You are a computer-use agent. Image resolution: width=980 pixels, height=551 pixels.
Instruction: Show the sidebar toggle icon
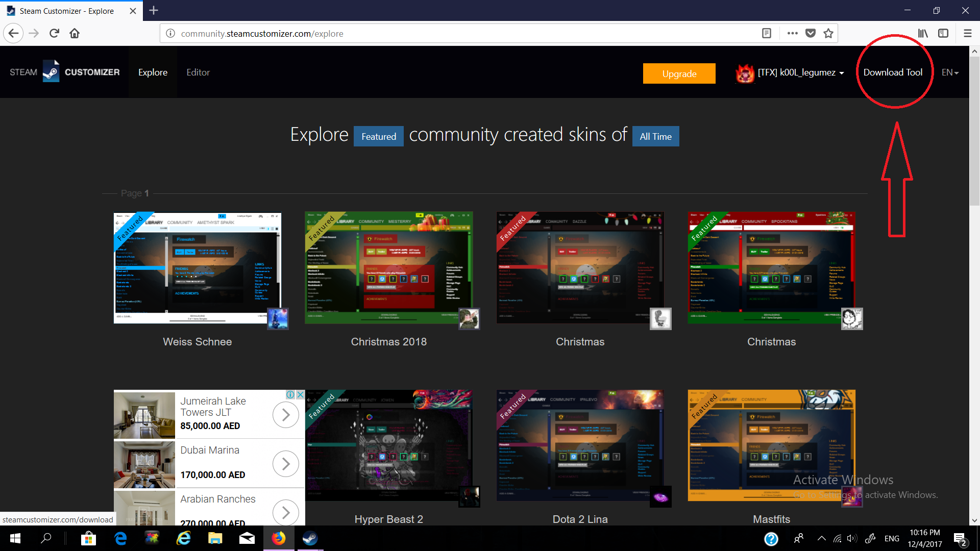(943, 34)
